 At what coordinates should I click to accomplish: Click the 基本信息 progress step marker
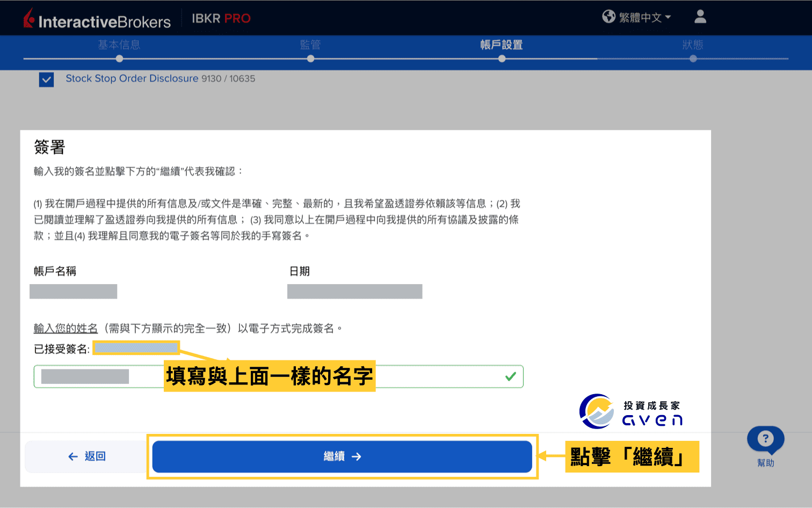pyautogui.click(x=118, y=58)
